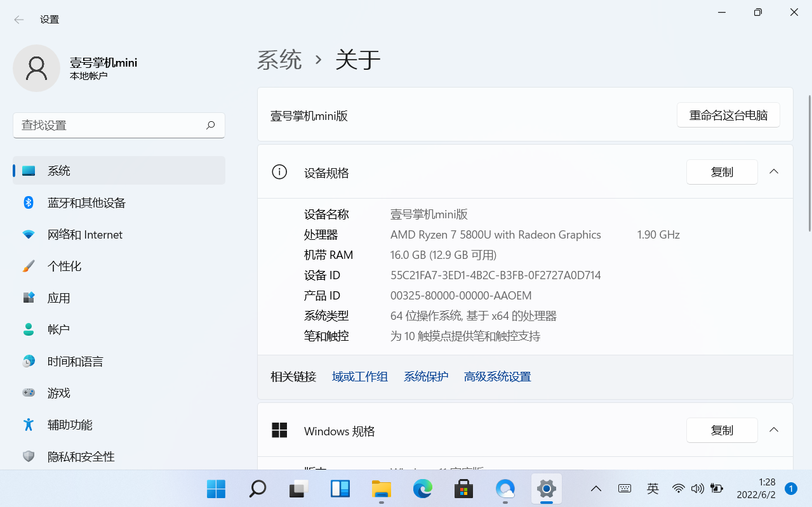Show hidden tray icons chevron
The height and width of the screenshot is (507, 812).
click(596, 489)
